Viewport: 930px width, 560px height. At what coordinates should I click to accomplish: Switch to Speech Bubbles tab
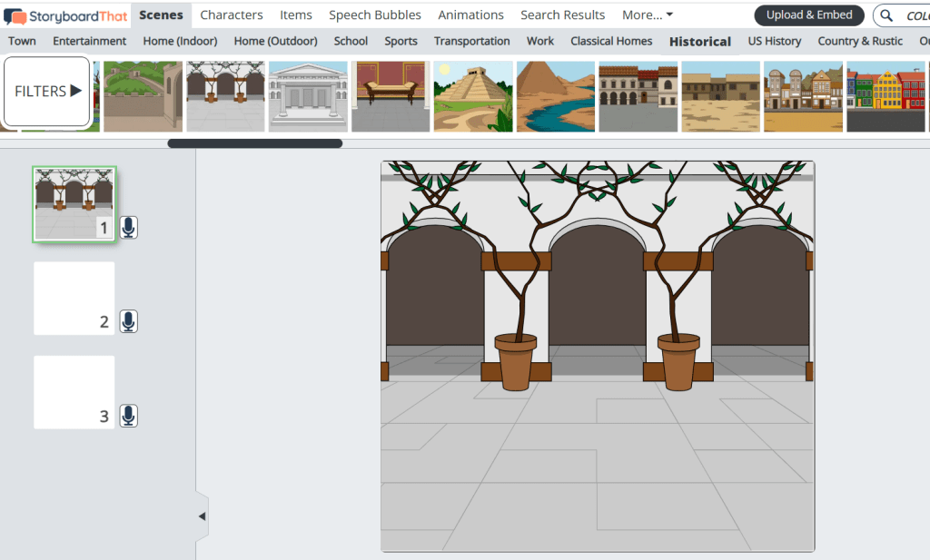point(374,15)
